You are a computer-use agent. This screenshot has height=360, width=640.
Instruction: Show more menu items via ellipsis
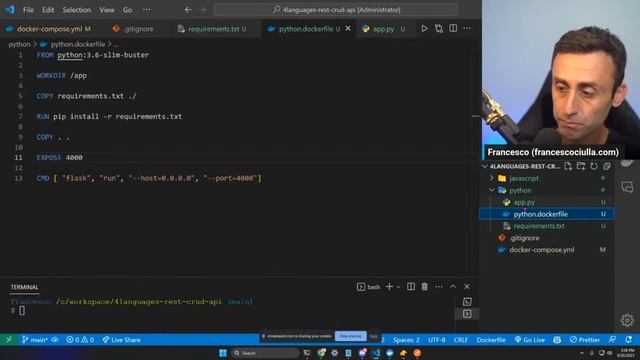(x=147, y=10)
